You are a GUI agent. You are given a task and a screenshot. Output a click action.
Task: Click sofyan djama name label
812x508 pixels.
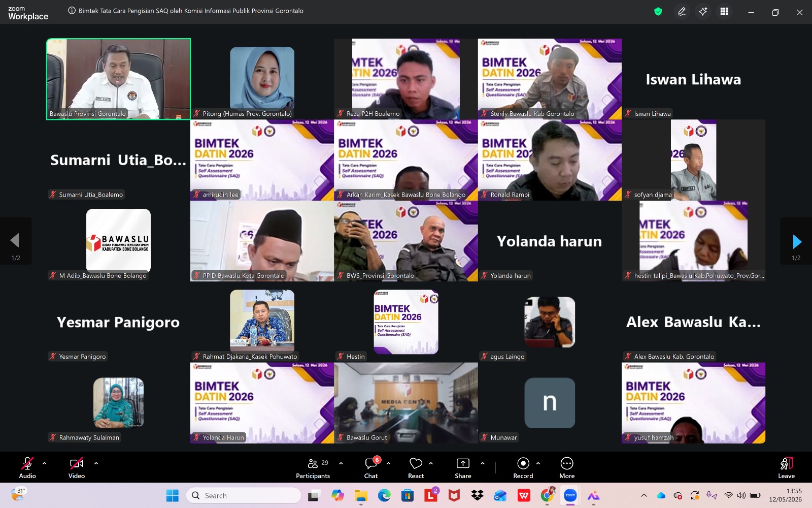click(653, 195)
